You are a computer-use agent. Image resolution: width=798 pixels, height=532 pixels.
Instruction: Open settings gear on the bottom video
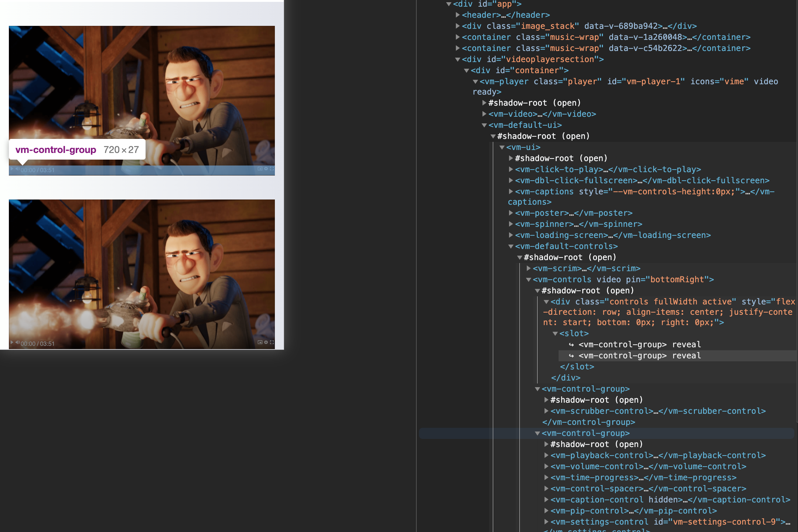coord(266,342)
